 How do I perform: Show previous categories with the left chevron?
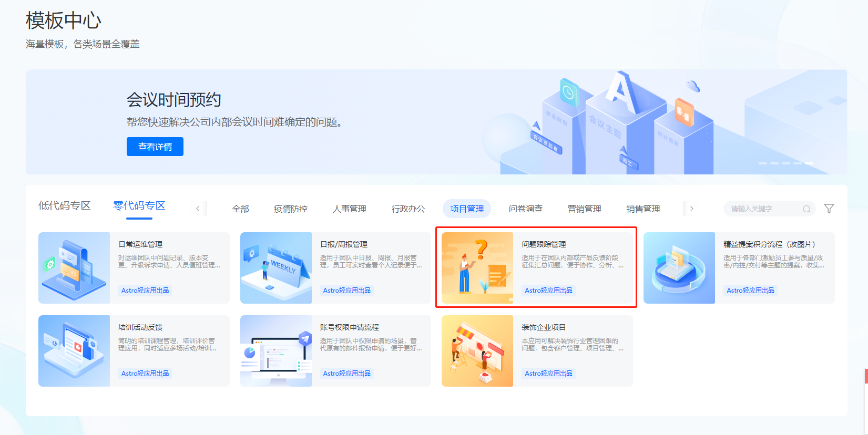coord(198,209)
